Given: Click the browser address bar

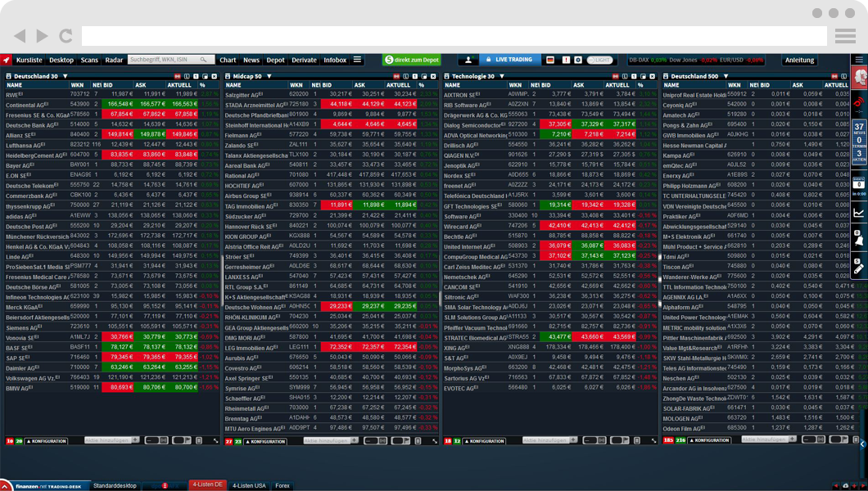Looking at the screenshot, I should [454, 36].
